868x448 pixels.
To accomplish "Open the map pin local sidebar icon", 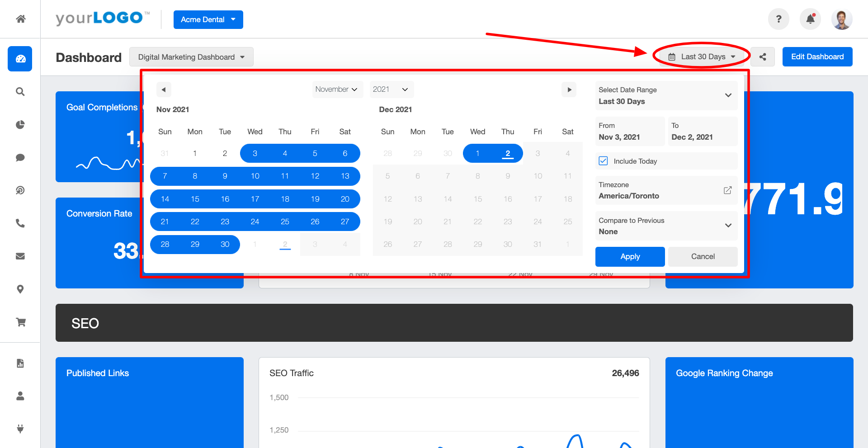I will coord(20,289).
